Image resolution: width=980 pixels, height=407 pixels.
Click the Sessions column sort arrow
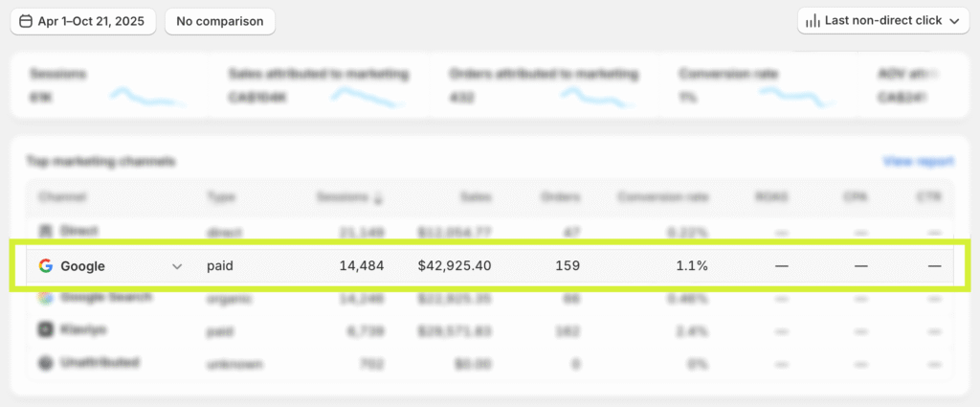pyautogui.click(x=378, y=197)
